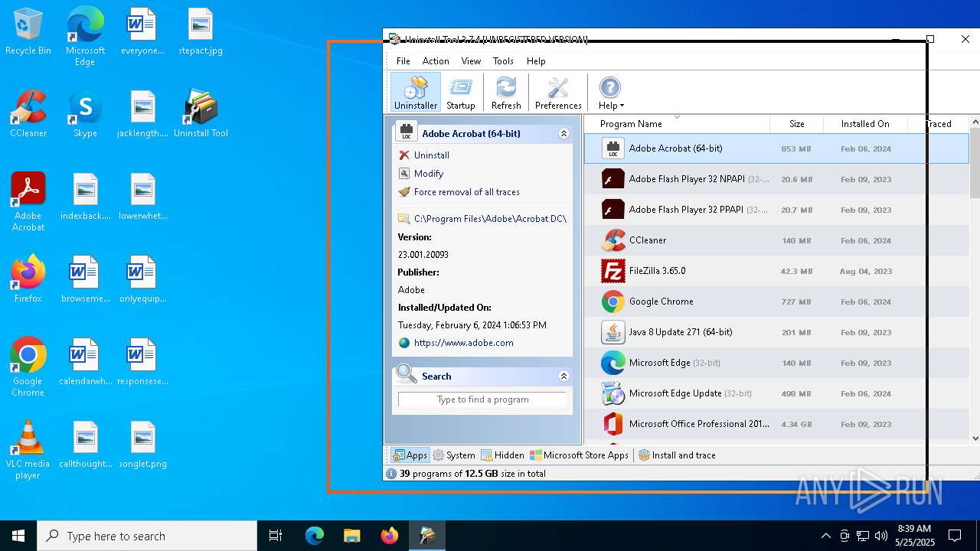Select the FileZilla 3.65.0 icon

click(x=612, y=271)
